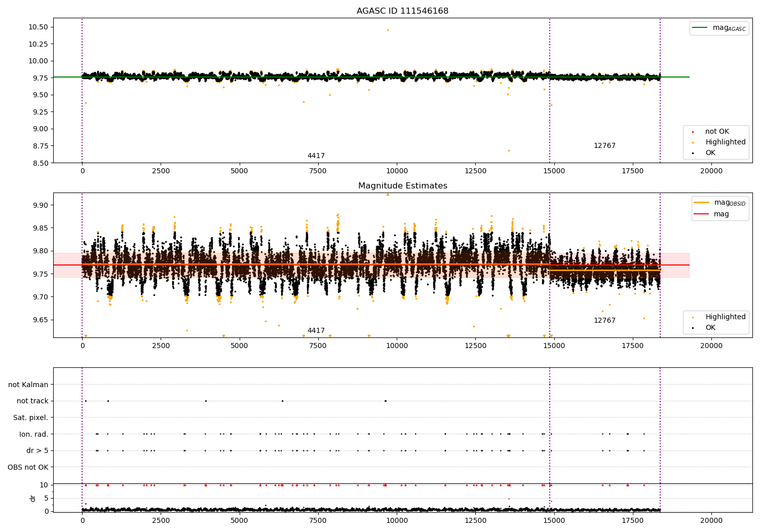This screenshot has width=760, height=532.
Task: Click the lowest orange outlier near 8.68 magnitude
Action: point(509,150)
